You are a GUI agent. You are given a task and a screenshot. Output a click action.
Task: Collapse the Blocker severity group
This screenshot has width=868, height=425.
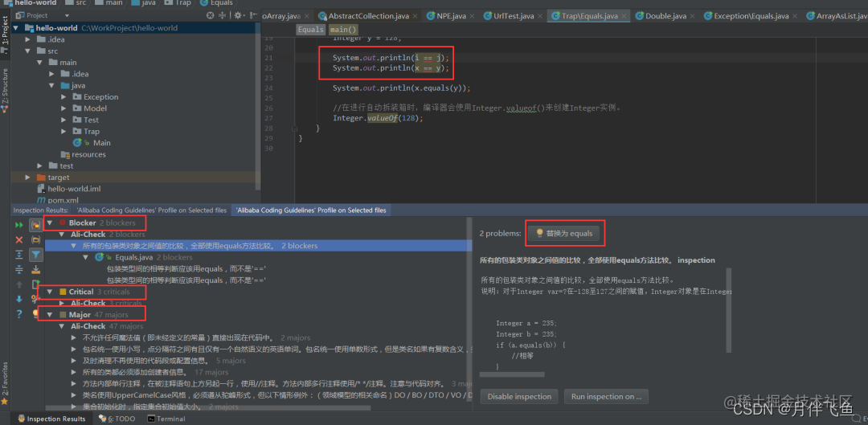pos(50,223)
